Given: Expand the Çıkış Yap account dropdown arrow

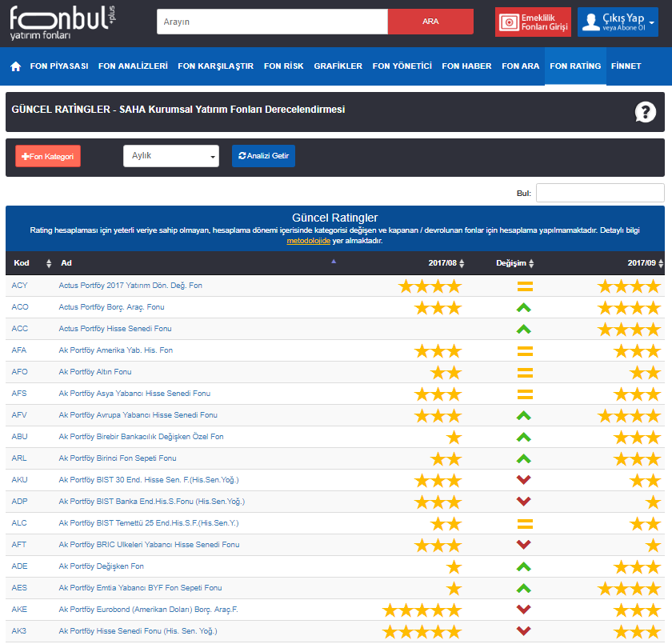Looking at the screenshot, I should (652, 22).
